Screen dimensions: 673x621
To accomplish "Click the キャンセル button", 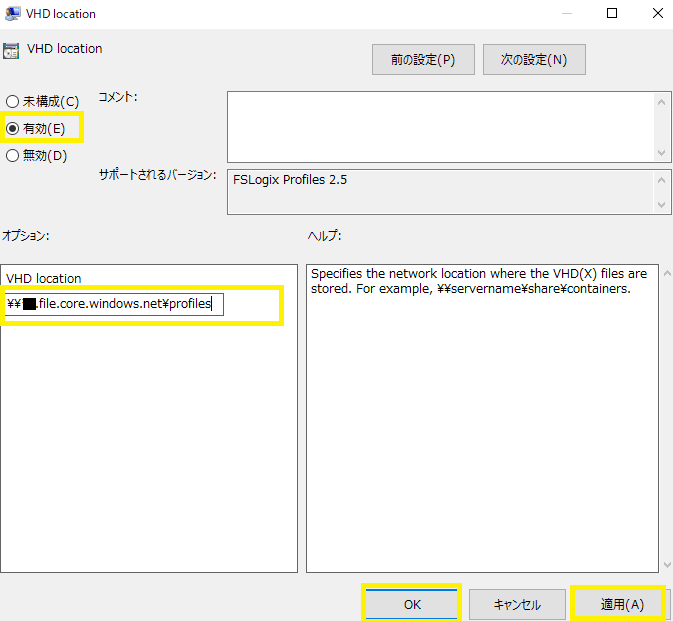I will coord(517,604).
